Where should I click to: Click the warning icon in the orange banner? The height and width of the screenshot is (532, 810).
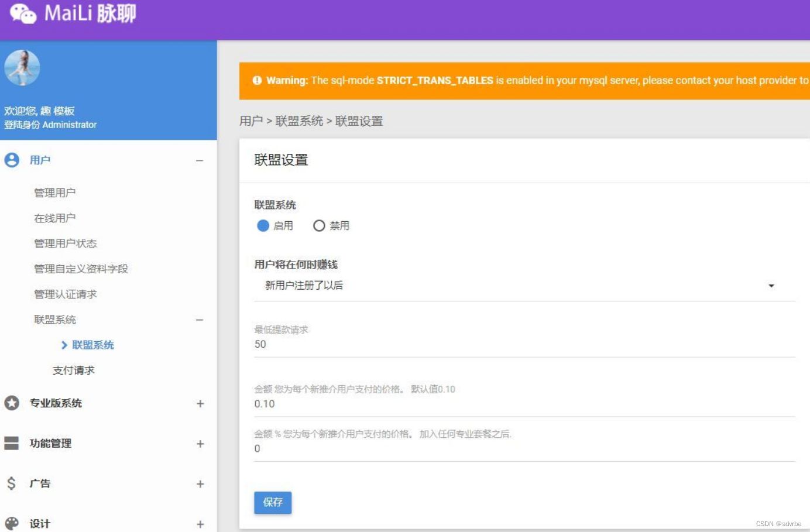(x=259, y=80)
